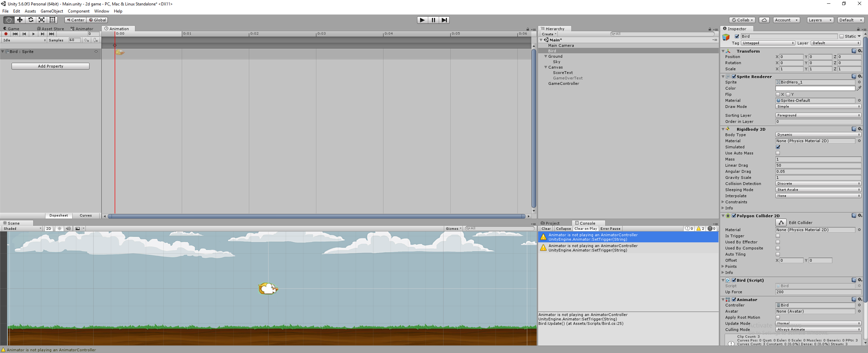Enable the Static checkbox
The width and height of the screenshot is (868, 353).
pyautogui.click(x=842, y=36)
